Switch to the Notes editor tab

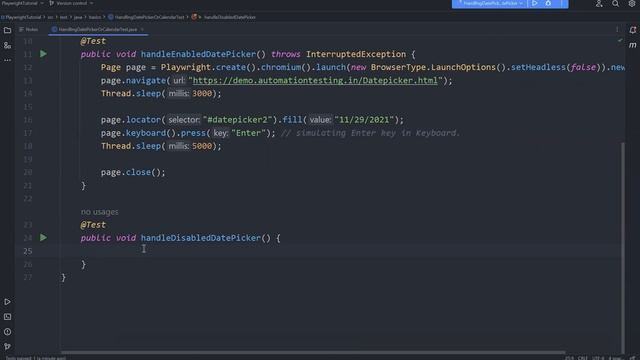[29, 29]
